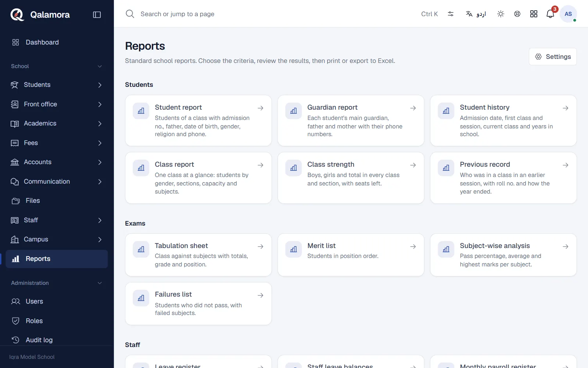Expand the Campus sidebar menu
This screenshot has width=588, height=368.
(57, 240)
